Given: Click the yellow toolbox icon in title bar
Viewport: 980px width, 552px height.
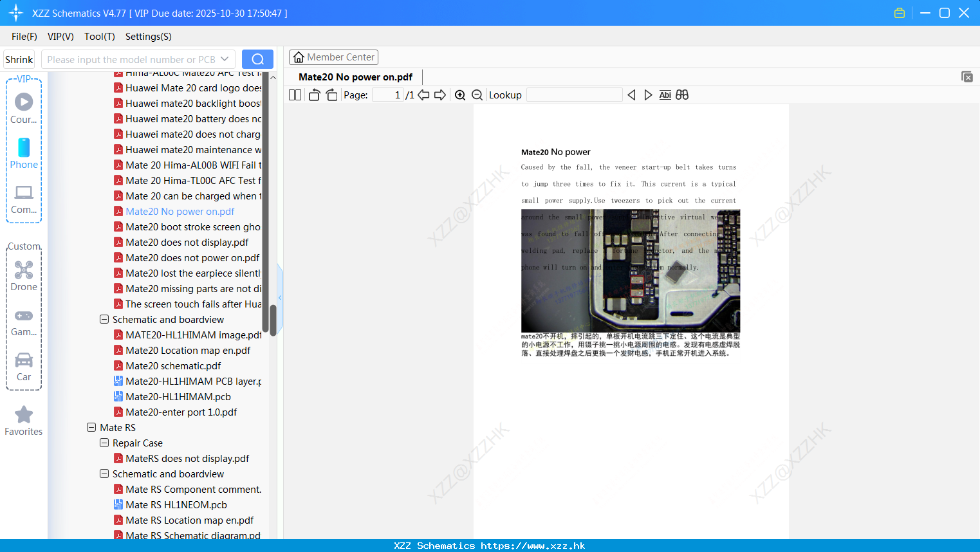Looking at the screenshot, I should coord(900,13).
